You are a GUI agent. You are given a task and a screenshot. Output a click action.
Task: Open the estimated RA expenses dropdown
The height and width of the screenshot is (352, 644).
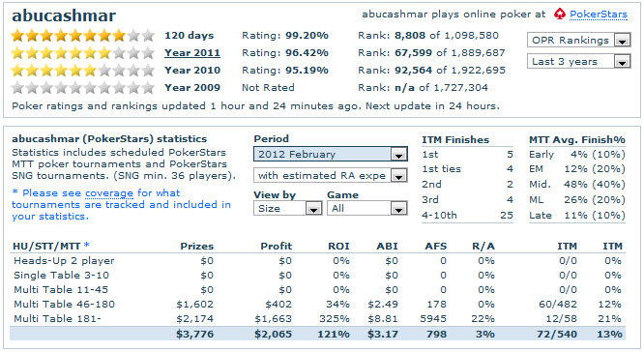[x=330, y=176]
